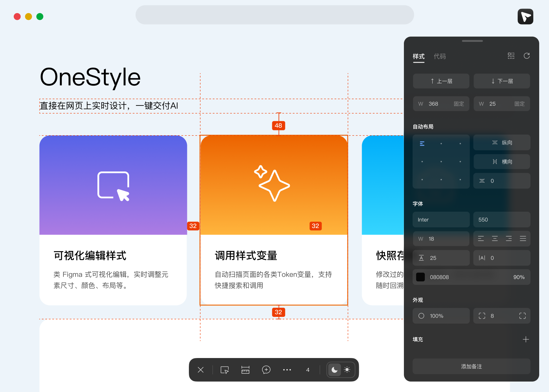Click the cursor-in-box icon on the purple card
This screenshot has width=549, height=392.
[113, 186]
